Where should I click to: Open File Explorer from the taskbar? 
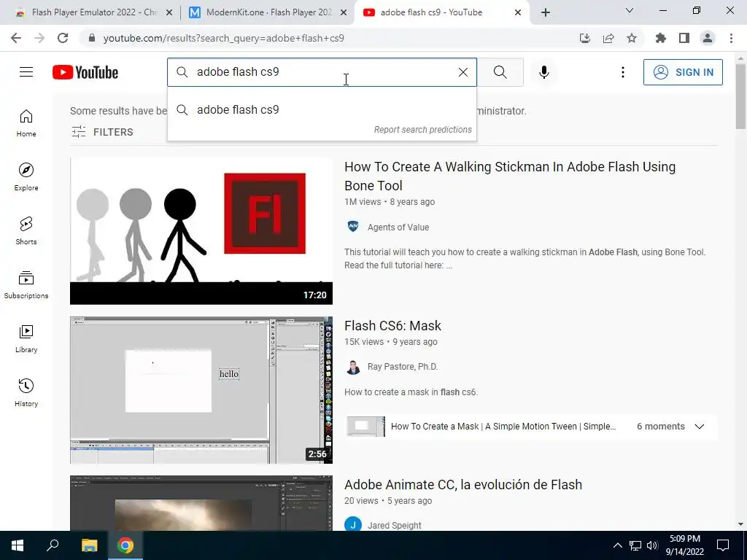pyautogui.click(x=89, y=545)
